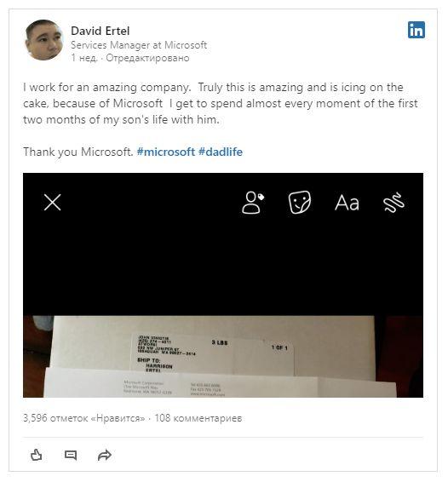
Task: Open the sticker smiley icon
Action: click(300, 203)
